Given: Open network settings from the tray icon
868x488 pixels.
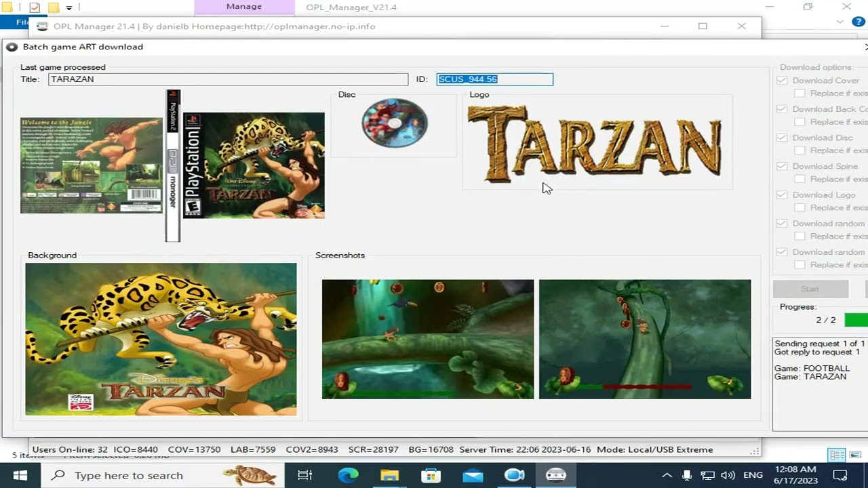Looking at the screenshot, I should (707, 475).
